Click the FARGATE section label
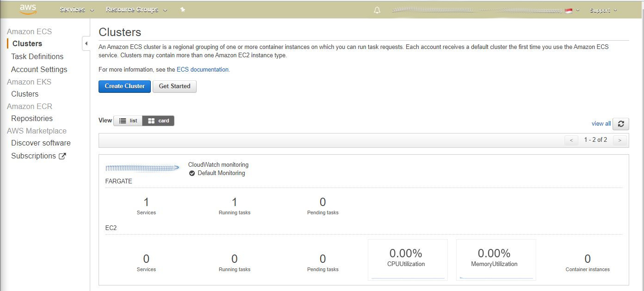 point(119,181)
